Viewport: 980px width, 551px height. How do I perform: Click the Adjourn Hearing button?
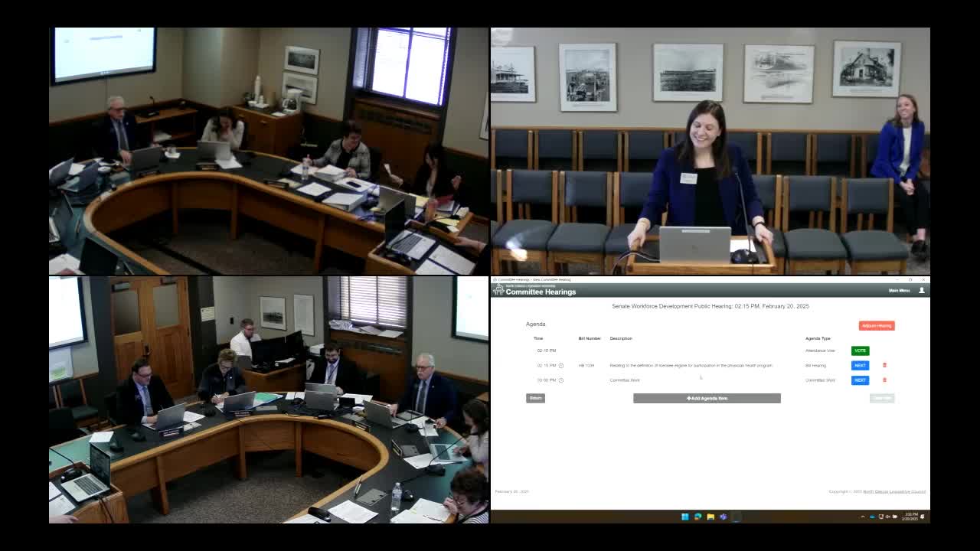point(877,325)
